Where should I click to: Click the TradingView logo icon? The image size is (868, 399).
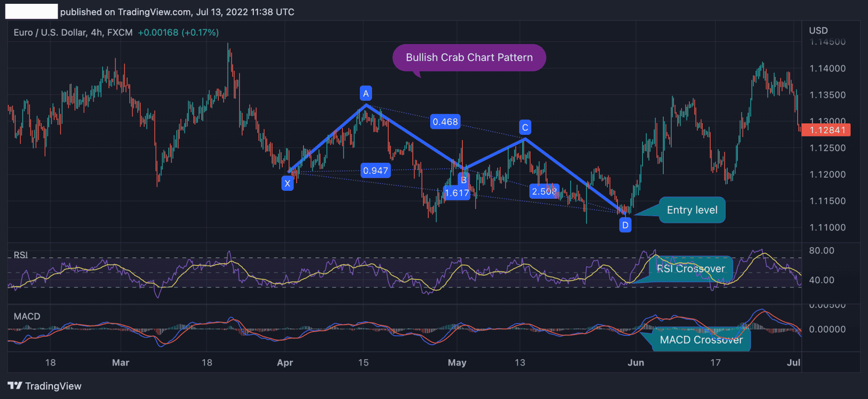(16, 386)
